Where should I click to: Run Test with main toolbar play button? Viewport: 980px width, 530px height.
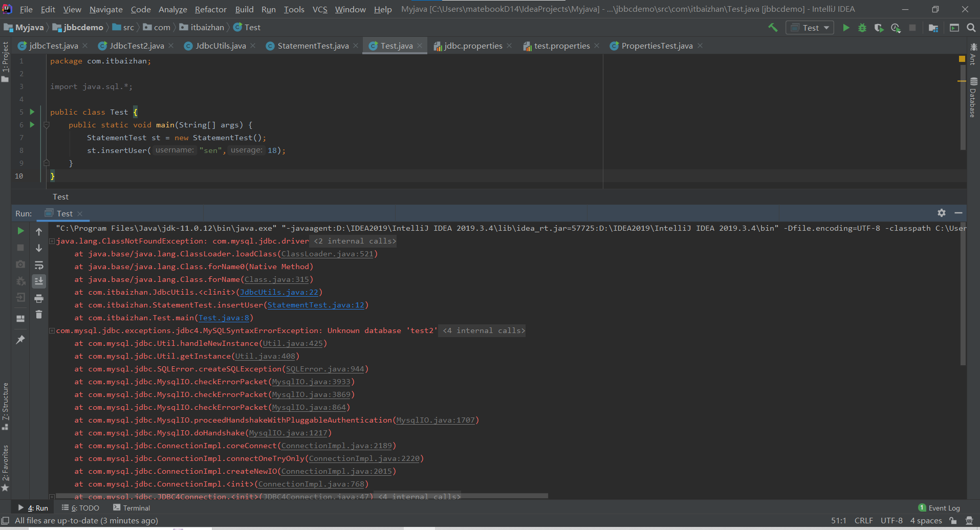click(846, 28)
